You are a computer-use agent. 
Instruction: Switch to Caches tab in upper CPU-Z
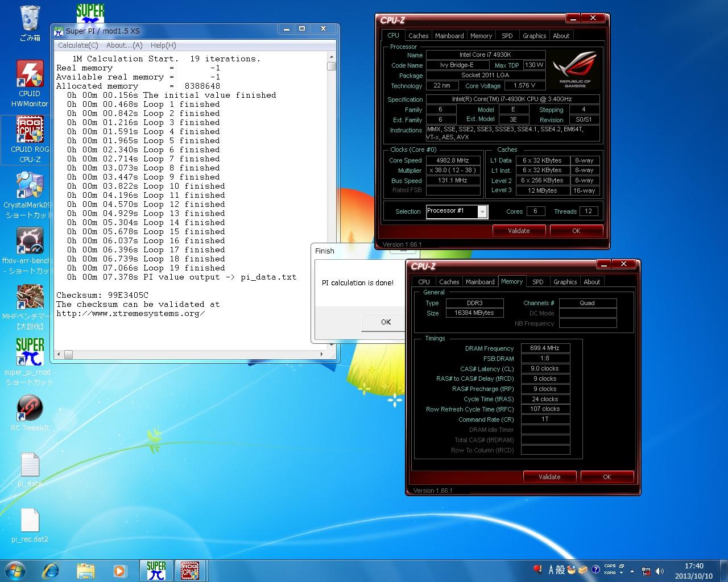[419, 36]
